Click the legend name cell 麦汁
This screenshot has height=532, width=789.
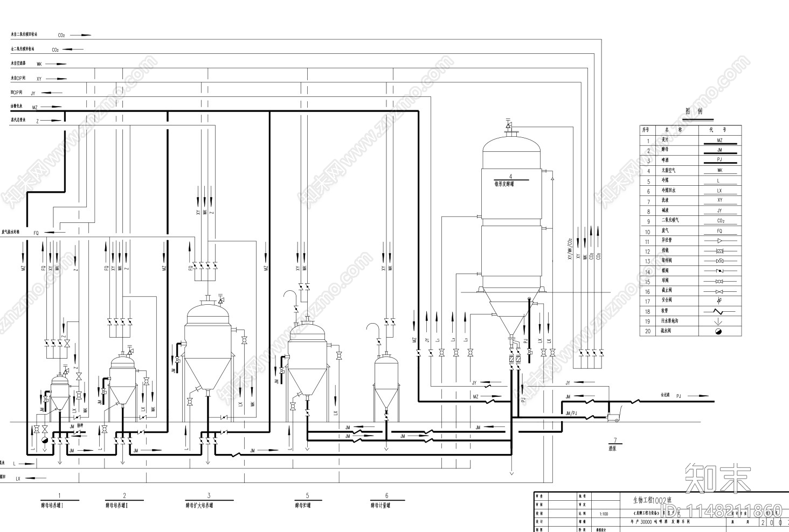(x=665, y=140)
